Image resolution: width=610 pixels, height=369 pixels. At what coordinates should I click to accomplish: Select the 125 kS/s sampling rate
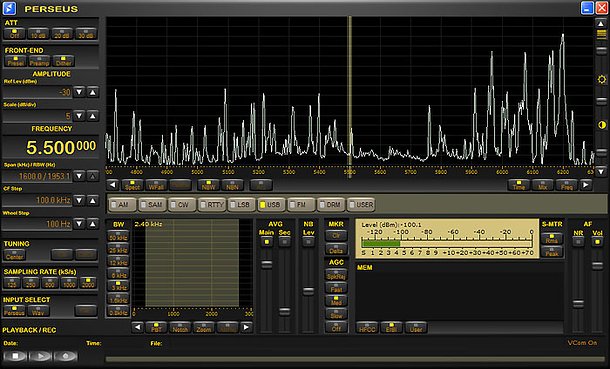coord(12,283)
